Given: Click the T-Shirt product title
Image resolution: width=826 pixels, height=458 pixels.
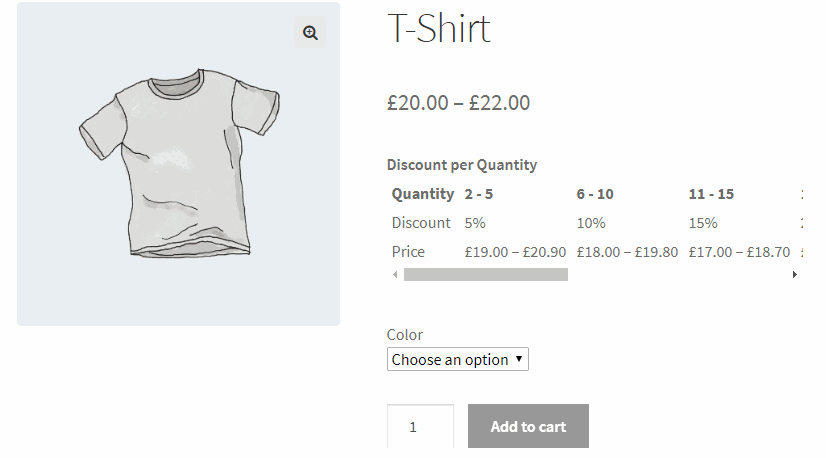Looking at the screenshot, I should 438,28.
